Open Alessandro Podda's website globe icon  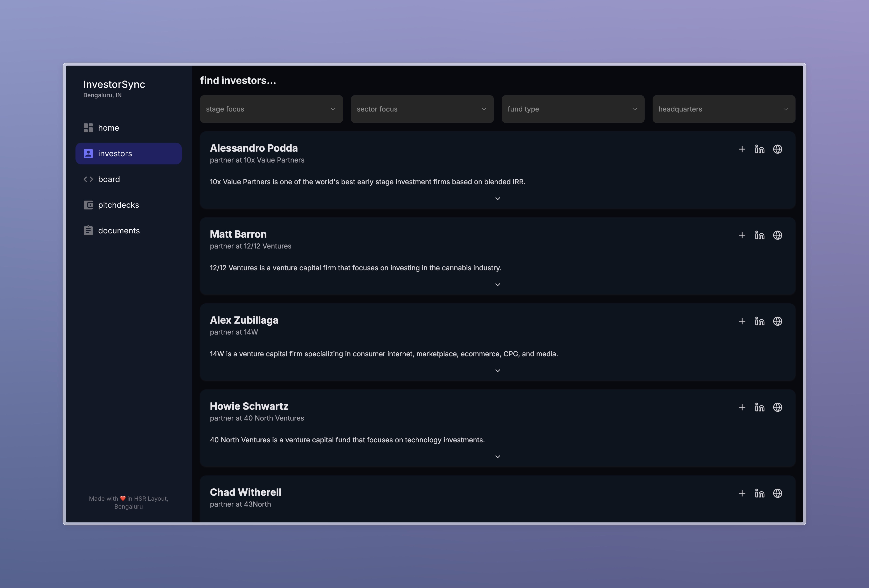coord(778,149)
